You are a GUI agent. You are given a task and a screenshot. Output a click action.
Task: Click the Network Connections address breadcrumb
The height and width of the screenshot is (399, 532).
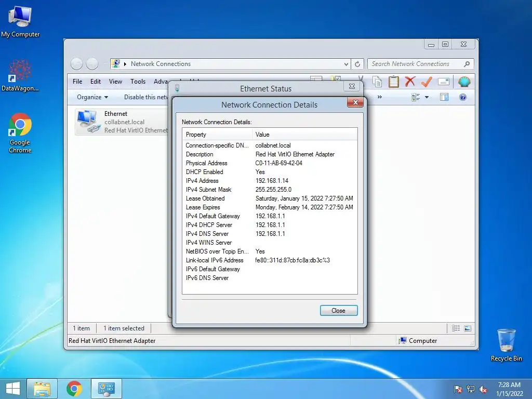click(161, 64)
